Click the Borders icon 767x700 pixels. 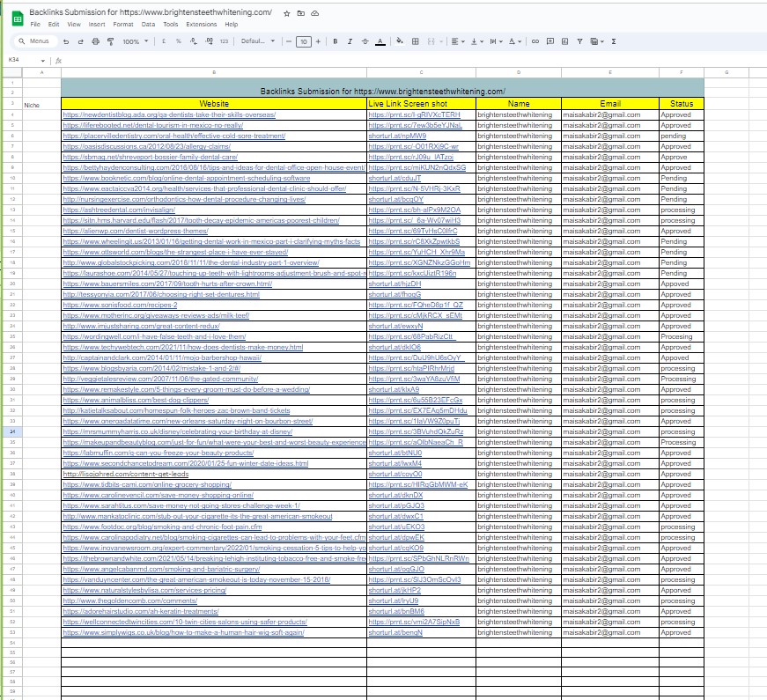[416, 41]
